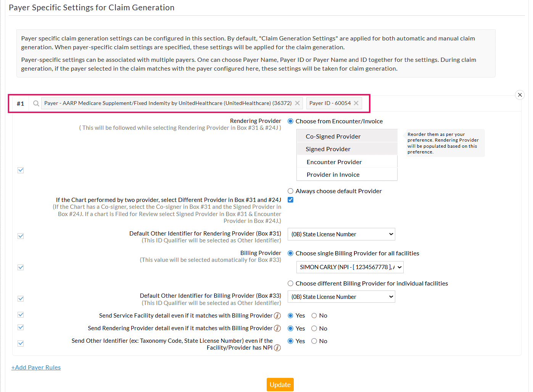The height and width of the screenshot is (392, 533).
Task: Delete payer rule #1 using the top-right X
Action: 520,95
